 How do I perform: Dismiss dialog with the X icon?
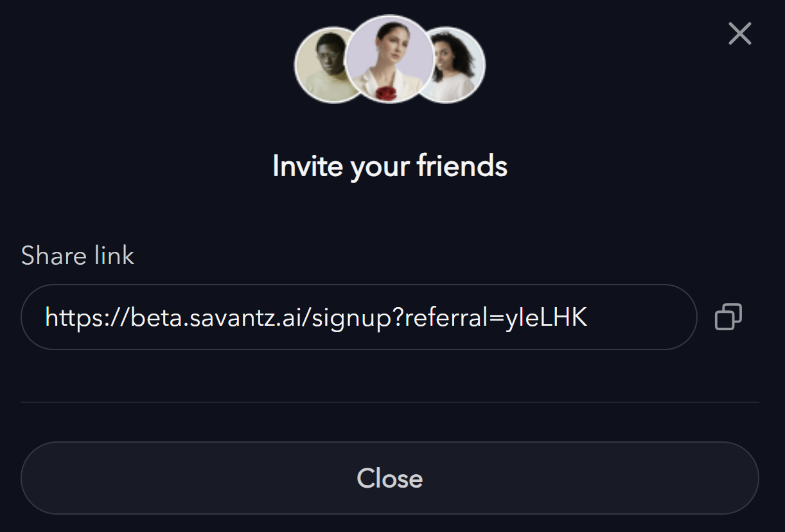pos(739,33)
